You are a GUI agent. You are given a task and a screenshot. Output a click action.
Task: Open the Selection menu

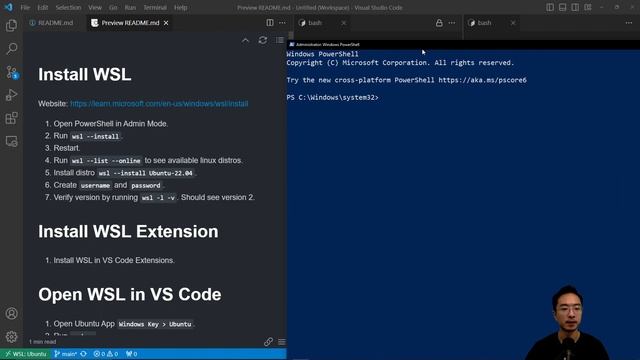[x=68, y=7]
